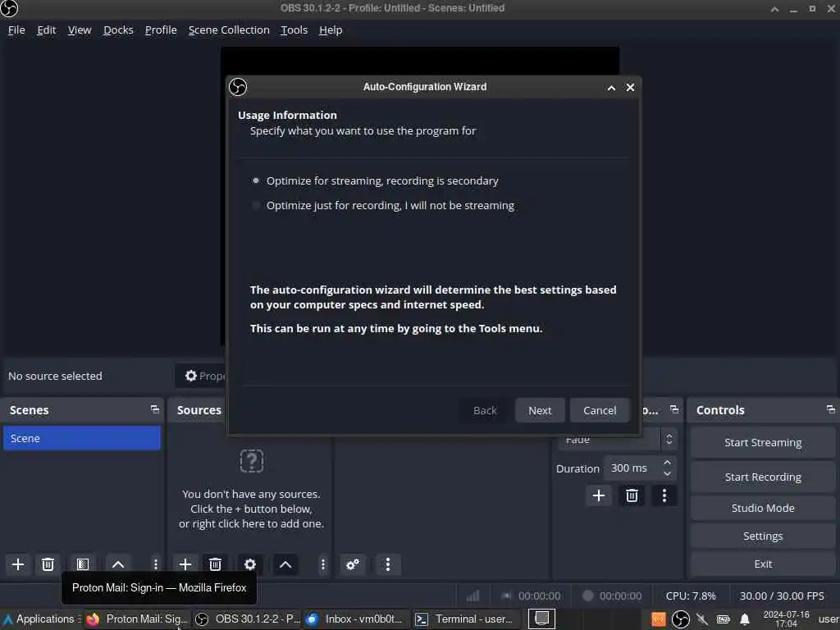
Task: Click OBS logo in main window title bar
Action: point(9,8)
